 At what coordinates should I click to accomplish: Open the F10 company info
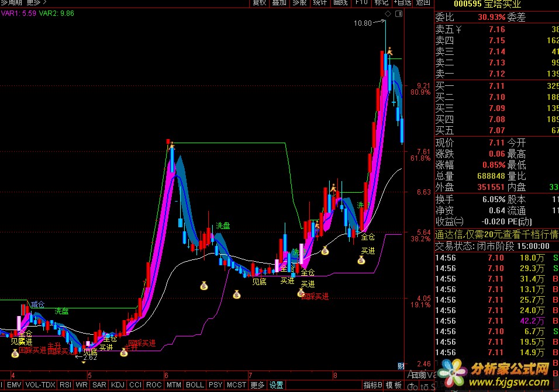[361, 3]
